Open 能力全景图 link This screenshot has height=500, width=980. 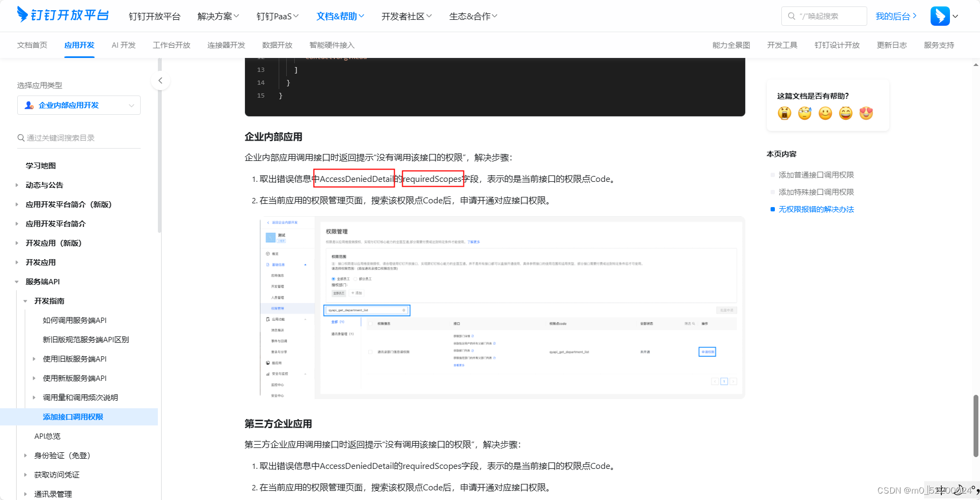pyautogui.click(x=731, y=45)
